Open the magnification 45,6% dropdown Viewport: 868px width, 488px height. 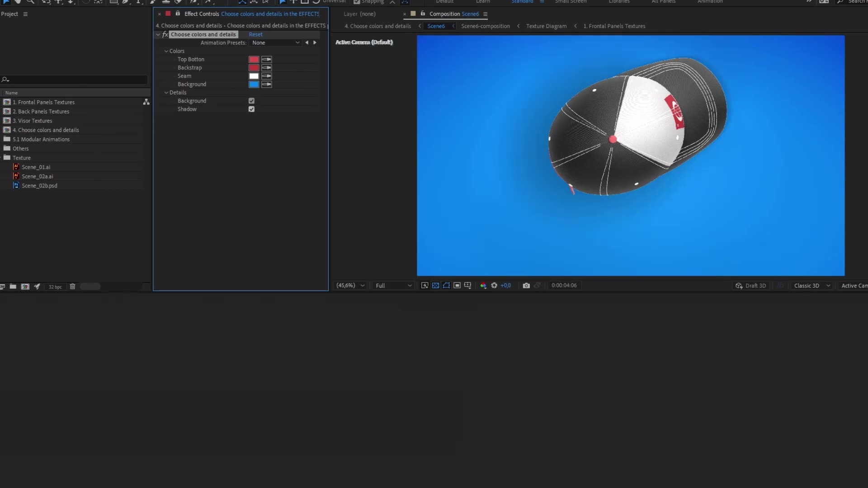click(349, 285)
